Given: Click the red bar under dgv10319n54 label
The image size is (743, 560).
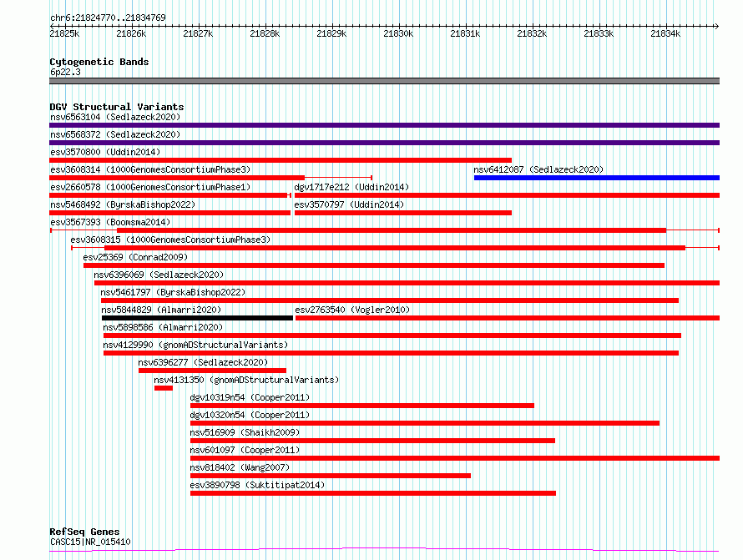Looking at the screenshot, I should 362,406.
